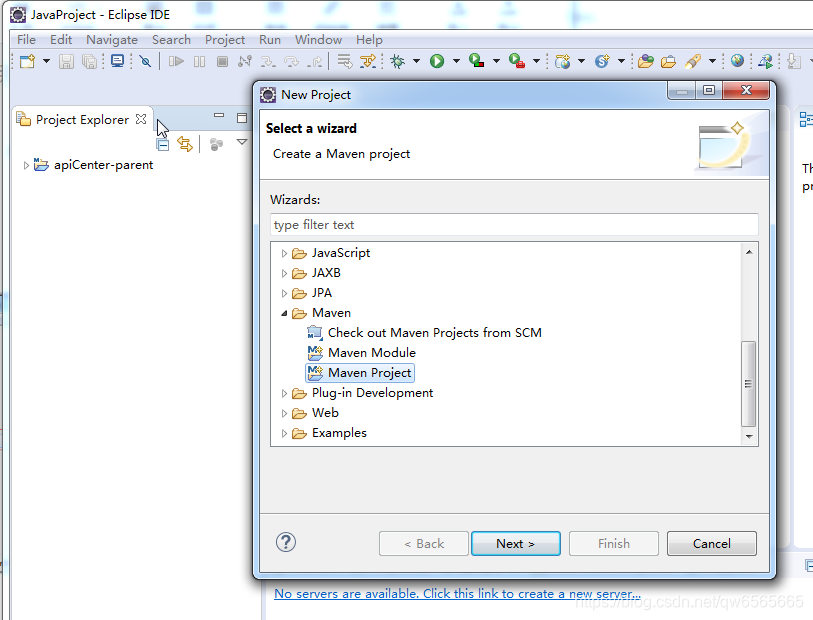
Task: Open the Search menu
Action: click(x=171, y=39)
